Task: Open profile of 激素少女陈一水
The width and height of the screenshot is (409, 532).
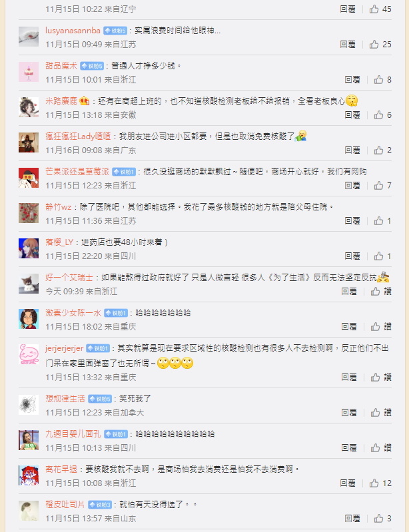Action: pyautogui.click(x=73, y=313)
